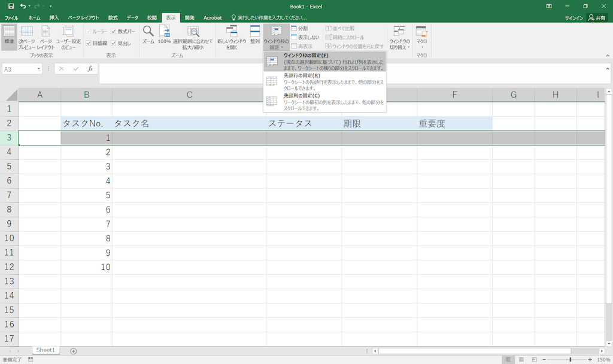Open the ウィンドウの切り替え dropdown

[399, 37]
